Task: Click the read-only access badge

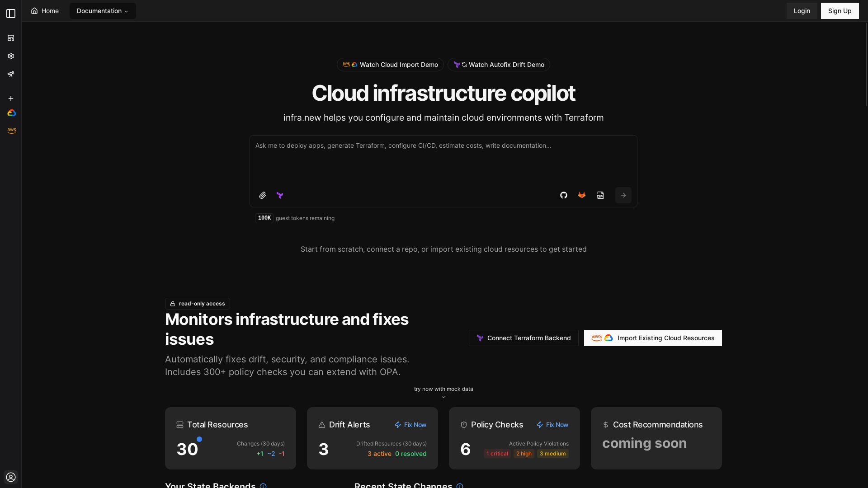Action: [198, 304]
